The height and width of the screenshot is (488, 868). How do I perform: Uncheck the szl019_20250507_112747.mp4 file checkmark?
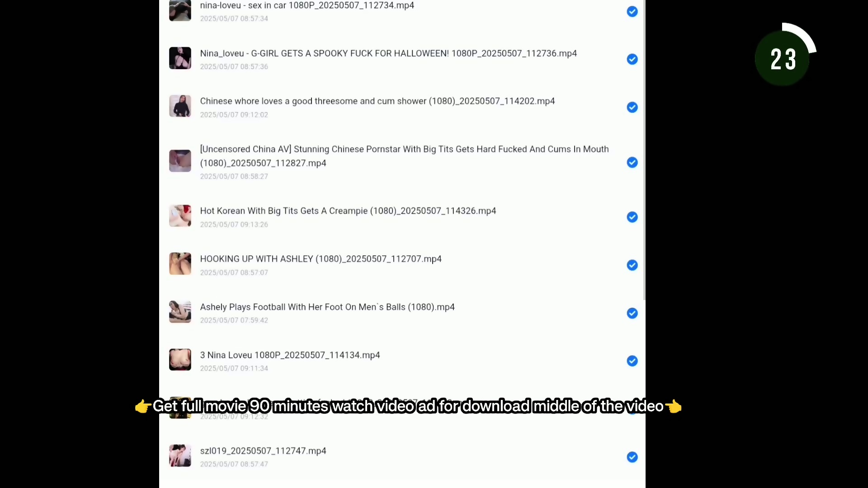[x=632, y=457]
